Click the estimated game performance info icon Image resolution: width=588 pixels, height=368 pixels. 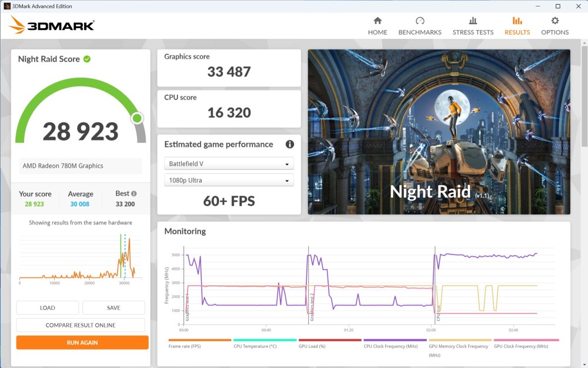pos(289,145)
